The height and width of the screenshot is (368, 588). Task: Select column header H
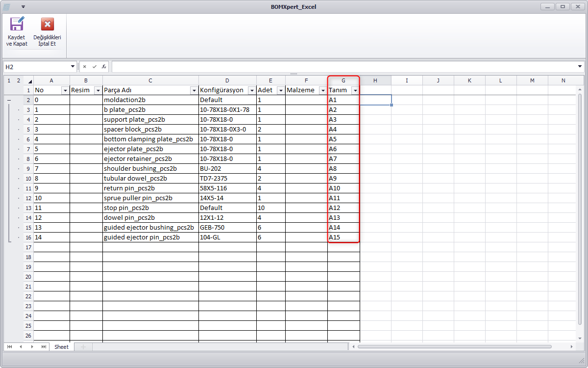(x=376, y=80)
